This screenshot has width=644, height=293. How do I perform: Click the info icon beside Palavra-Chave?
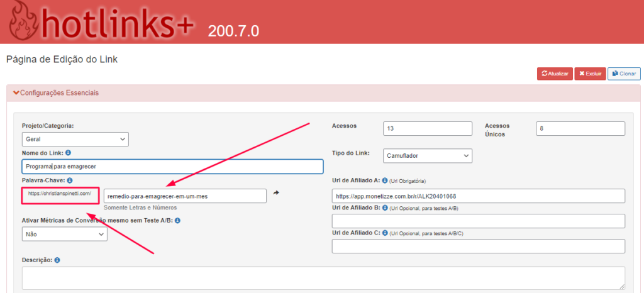point(70,180)
